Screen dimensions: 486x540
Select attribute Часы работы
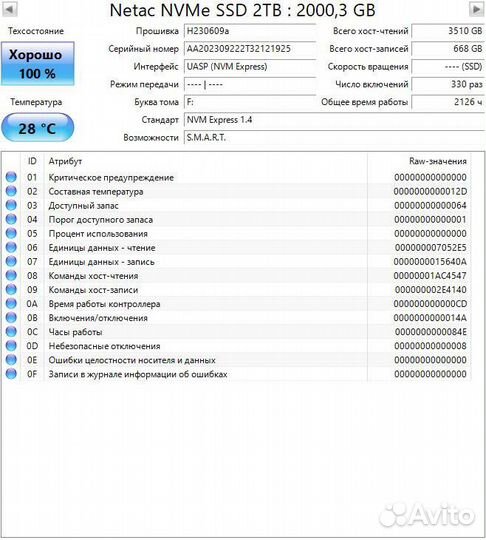coord(75,332)
